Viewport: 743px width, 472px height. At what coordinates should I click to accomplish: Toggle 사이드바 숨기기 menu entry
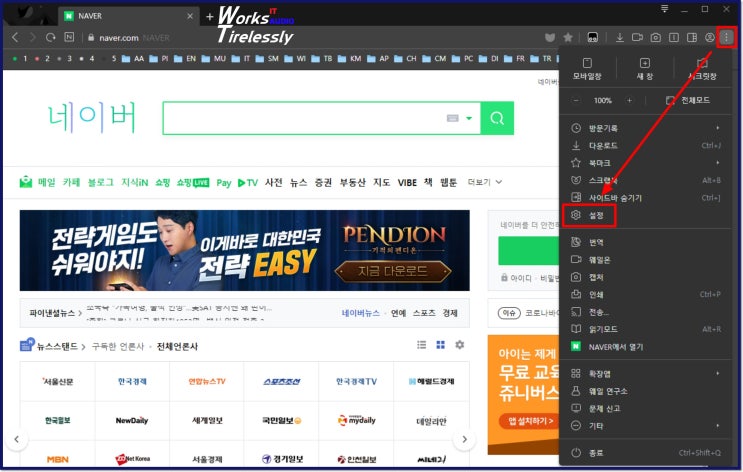tap(646, 198)
